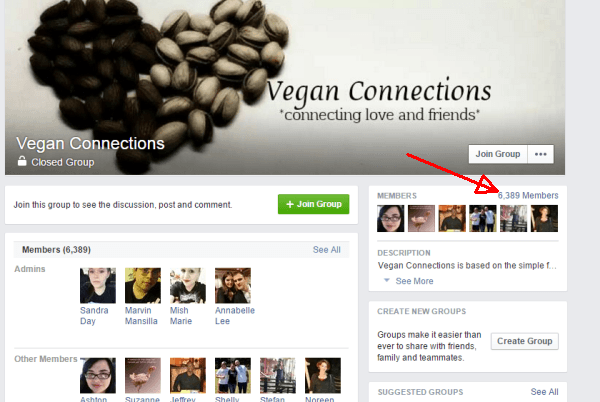Click the Sandra Day name link

pyautogui.click(x=94, y=316)
